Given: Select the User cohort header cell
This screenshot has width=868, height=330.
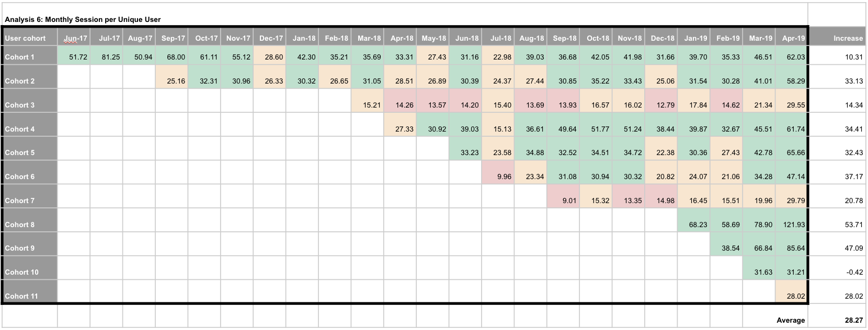Looking at the screenshot, I should [26, 38].
